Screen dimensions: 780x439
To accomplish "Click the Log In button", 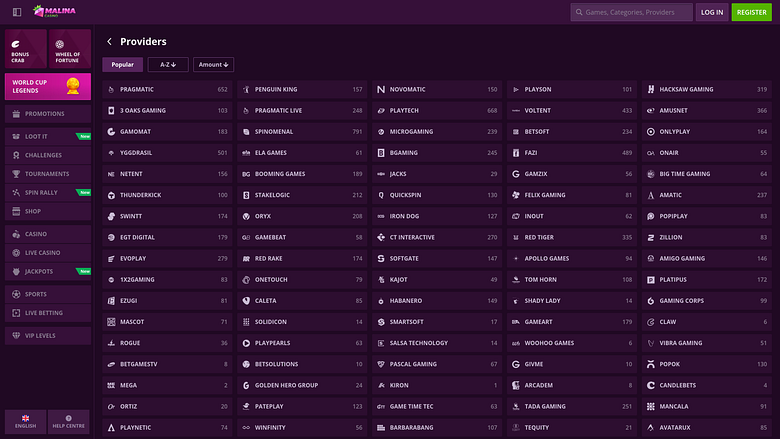I will 712,12.
